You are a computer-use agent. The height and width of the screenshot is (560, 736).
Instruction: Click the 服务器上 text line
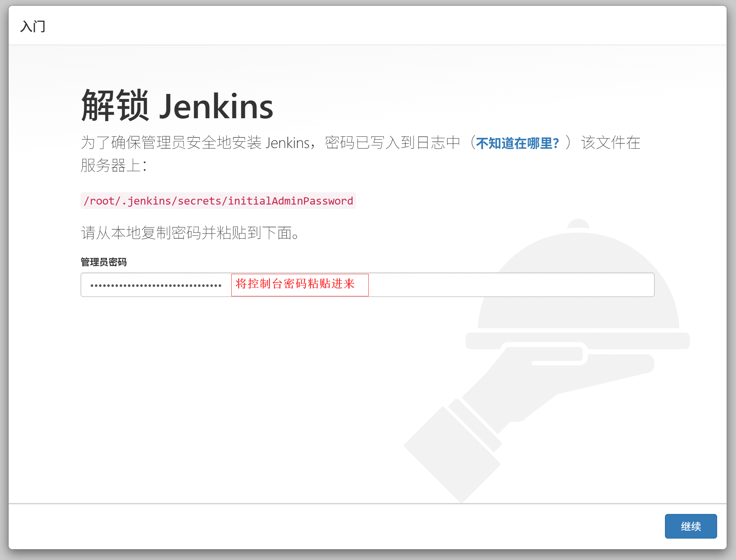pos(113,165)
